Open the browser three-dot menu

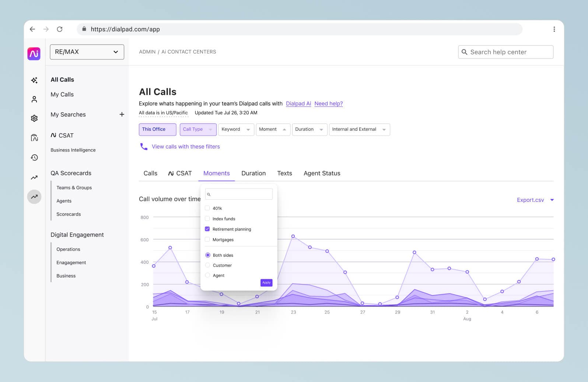(x=554, y=29)
